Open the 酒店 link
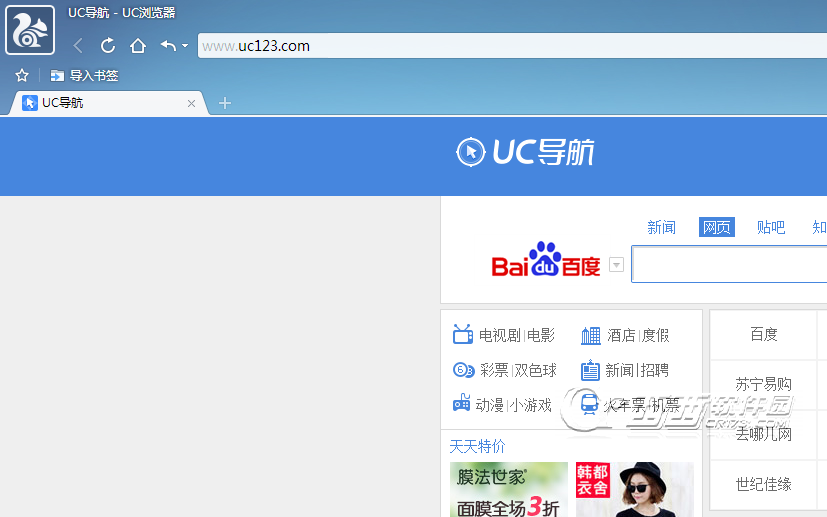Image resolution: width=827 pixels, height=517 pixels. (x=621, y=336)
